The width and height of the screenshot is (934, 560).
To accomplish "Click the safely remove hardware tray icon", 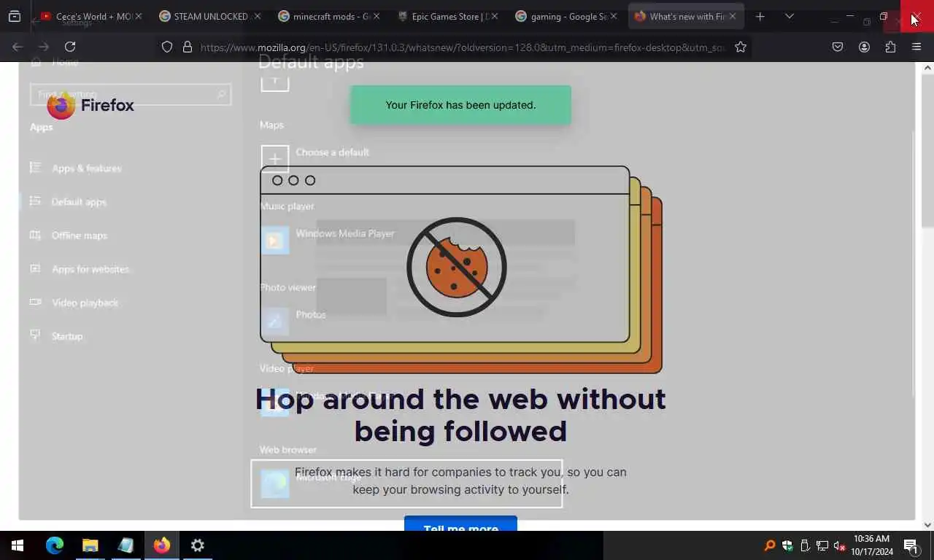I will [x=805, y=545].
